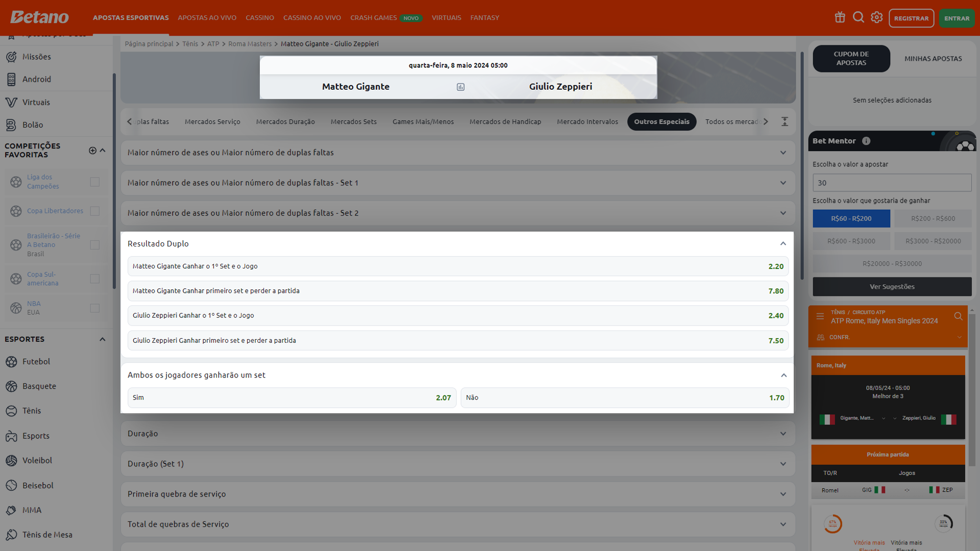This screenshot has width=980, height=551.
Task: Open the search icon overlay
Action: click(x=860, y=17)
